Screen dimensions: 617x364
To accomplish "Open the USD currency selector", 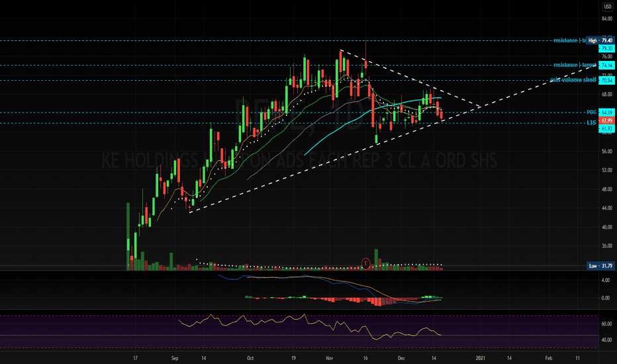I will [x=608, y=7].
